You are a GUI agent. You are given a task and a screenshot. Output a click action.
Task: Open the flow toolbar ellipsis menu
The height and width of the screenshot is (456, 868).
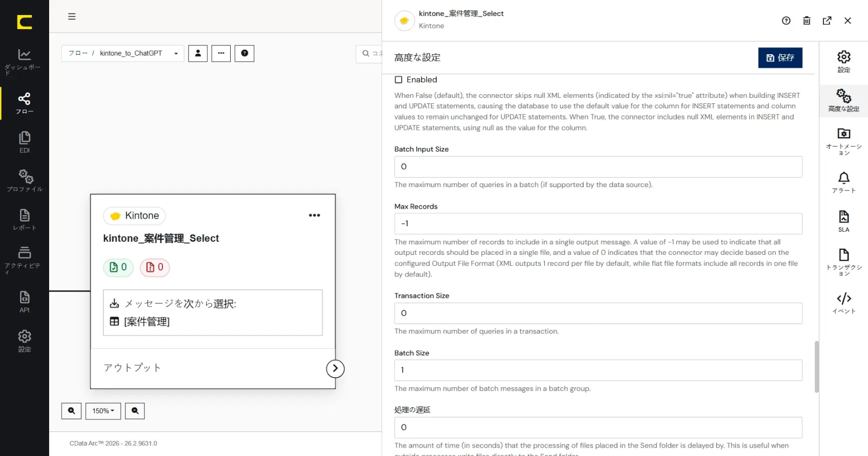tap(221, 53)
